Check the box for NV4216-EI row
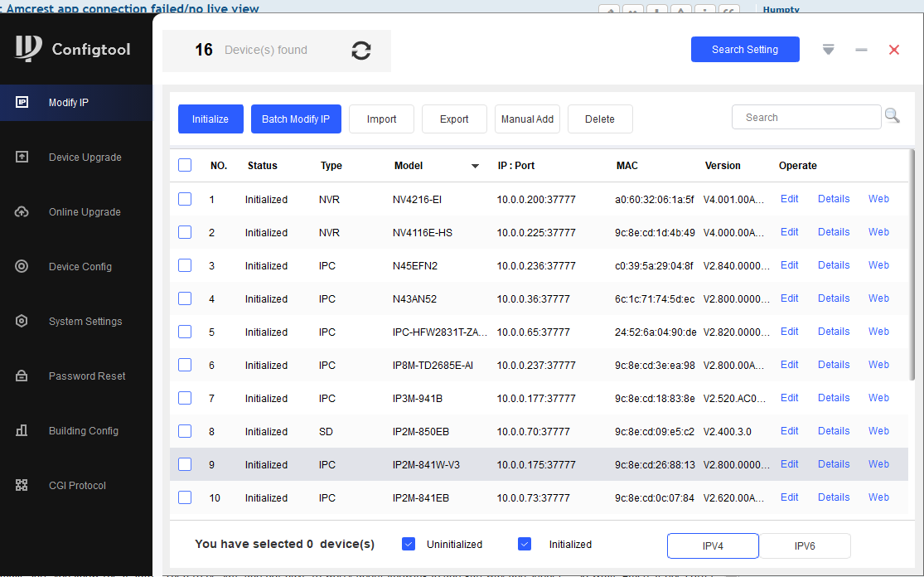The height and width of the screenshot is (577, 924). [x=185, y=199]
